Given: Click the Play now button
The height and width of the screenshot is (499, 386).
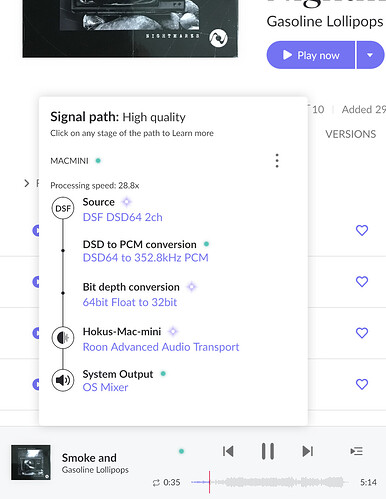Looking at the screenshot, I should point(311,55).
